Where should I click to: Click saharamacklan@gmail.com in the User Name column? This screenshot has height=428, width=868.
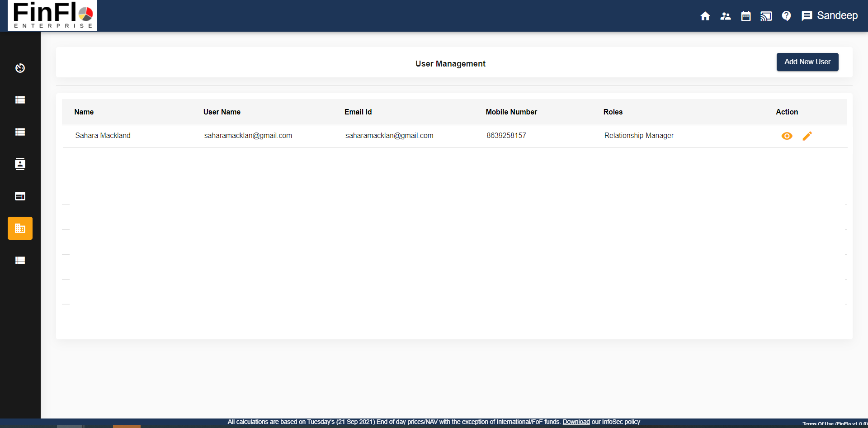click(248, 136)
